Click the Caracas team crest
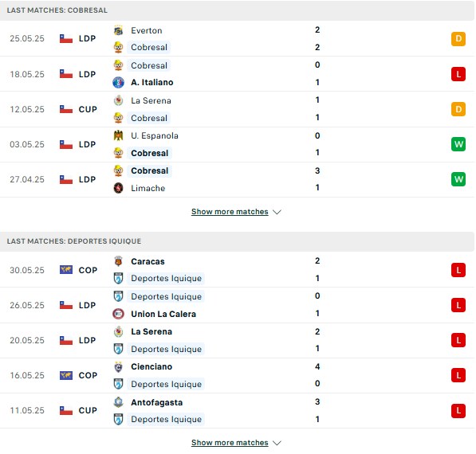 click(118, 261)
